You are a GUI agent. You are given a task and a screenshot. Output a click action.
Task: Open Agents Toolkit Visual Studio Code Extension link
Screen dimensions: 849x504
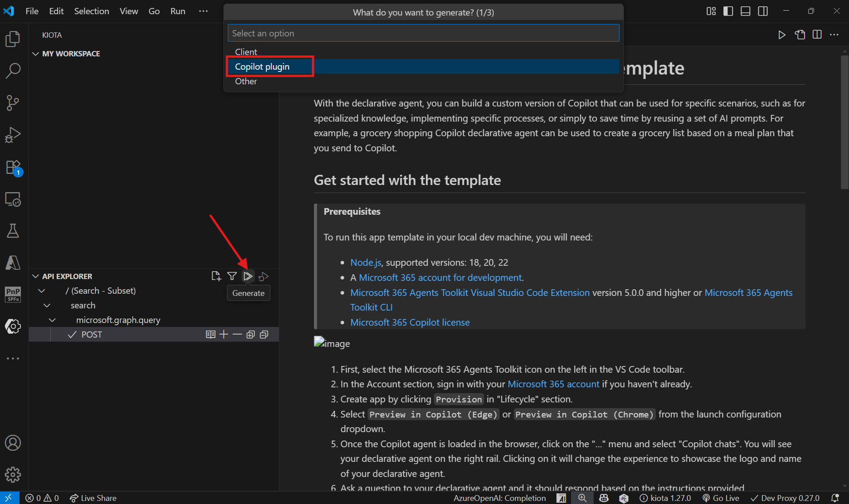pyautogui.click(x=470, y=292)
